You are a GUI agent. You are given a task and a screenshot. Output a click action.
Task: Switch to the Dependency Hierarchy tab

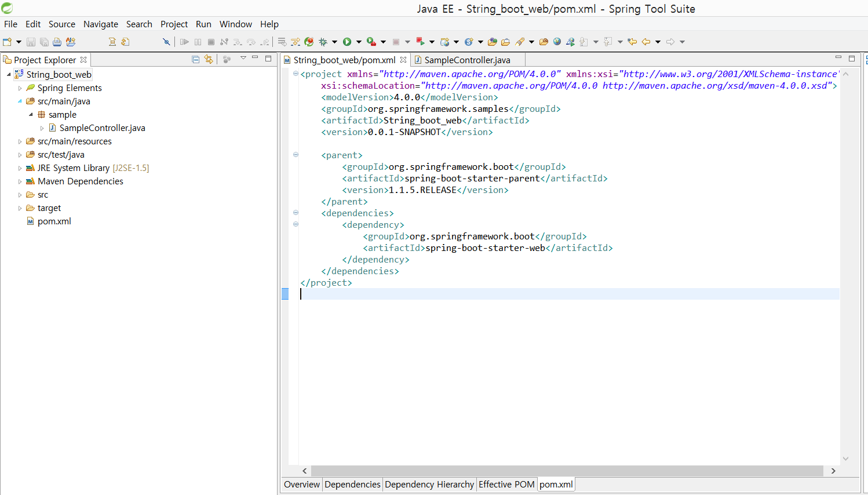click(429, 485)
